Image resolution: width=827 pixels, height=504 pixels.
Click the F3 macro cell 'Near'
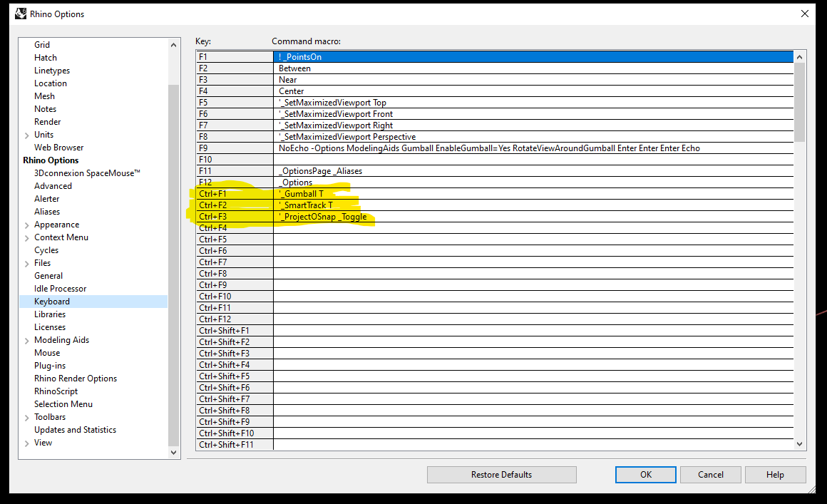(x=533, y=80)
